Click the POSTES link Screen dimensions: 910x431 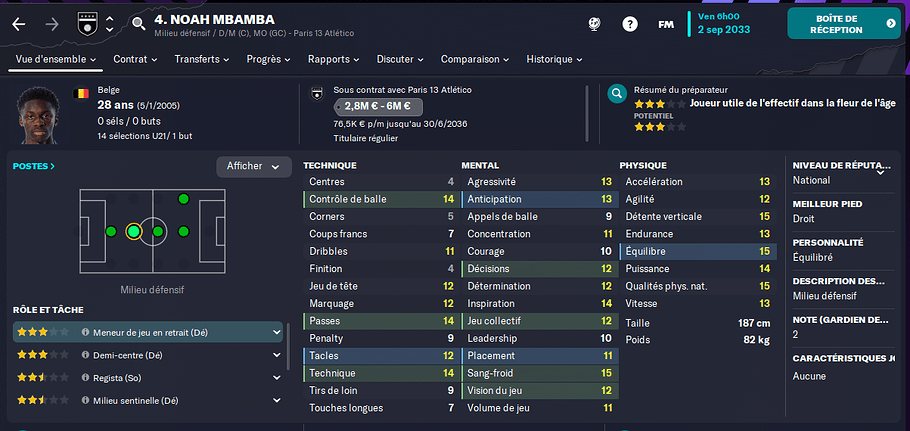[34, 166]
